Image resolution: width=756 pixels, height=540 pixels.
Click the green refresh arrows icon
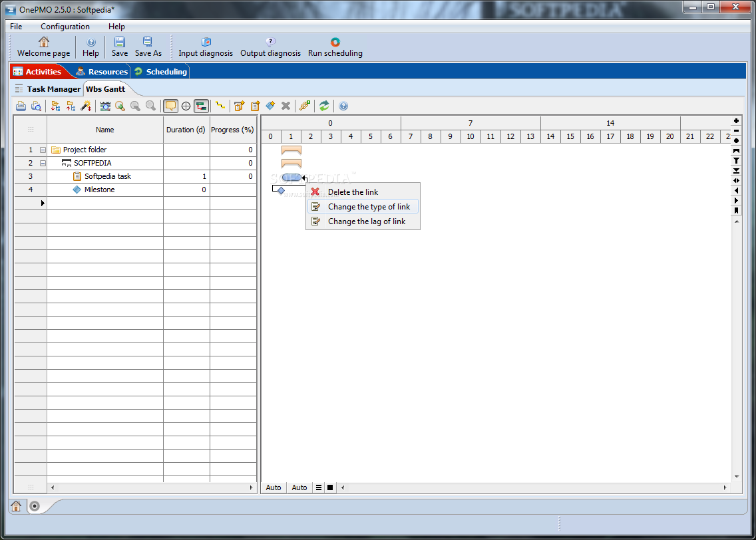(x=324, y=106)
